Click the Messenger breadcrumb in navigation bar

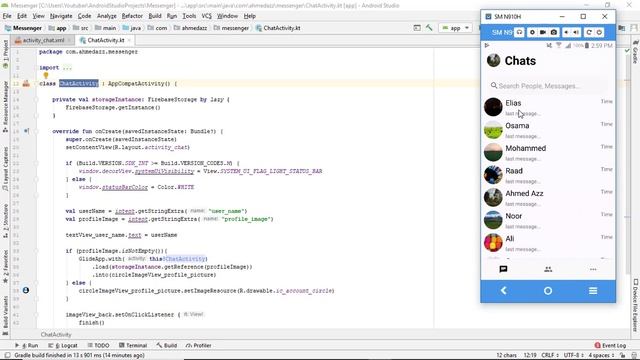tap(23, 28)
